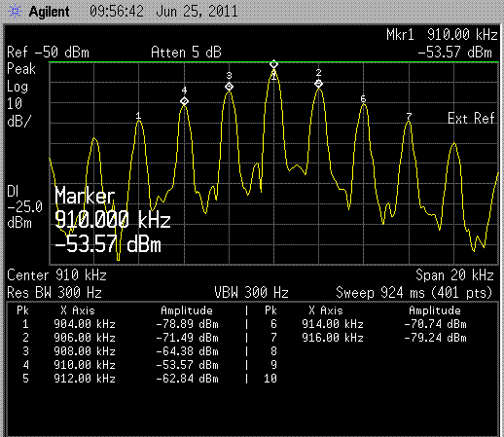This screenshot has height=437, width=504.
Task: Select peak table row 4 at 910.00 kHz
Action: [121, 365]
